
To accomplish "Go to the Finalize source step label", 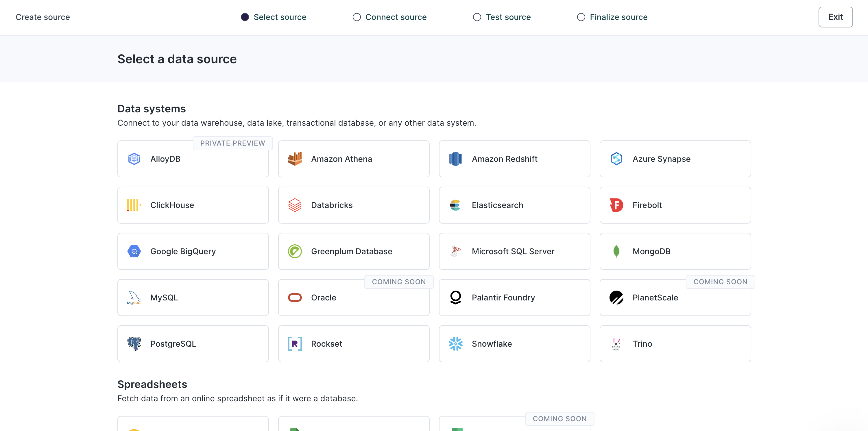I will point(619,17).
